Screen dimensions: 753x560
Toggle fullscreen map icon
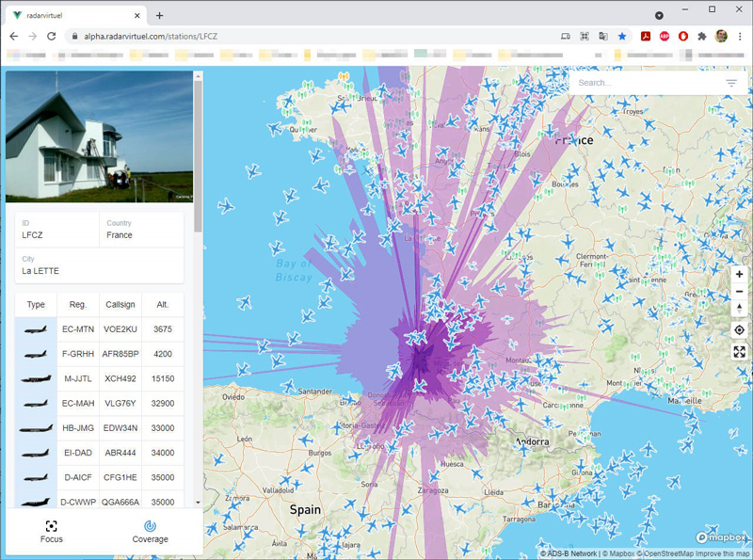coord(739,352)
